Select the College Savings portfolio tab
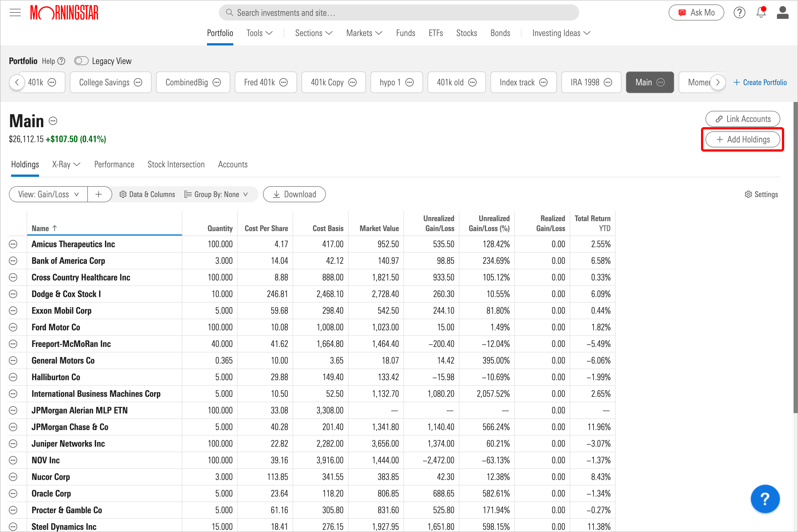 [104, 83]
